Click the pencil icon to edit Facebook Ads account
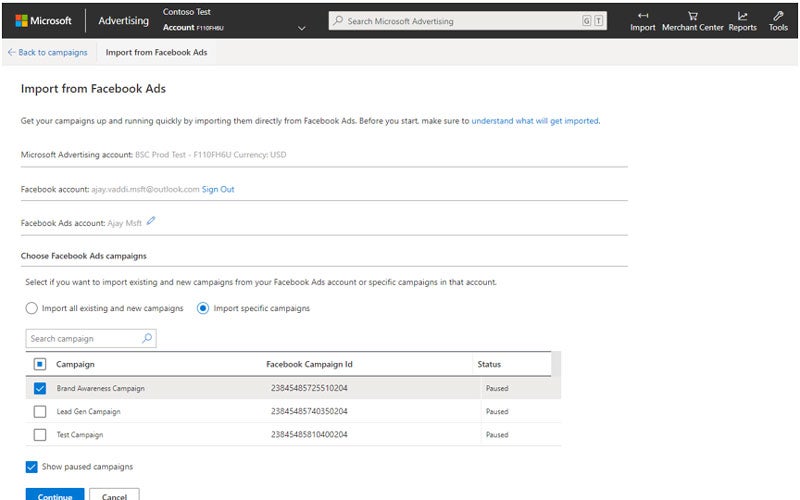 151,222
